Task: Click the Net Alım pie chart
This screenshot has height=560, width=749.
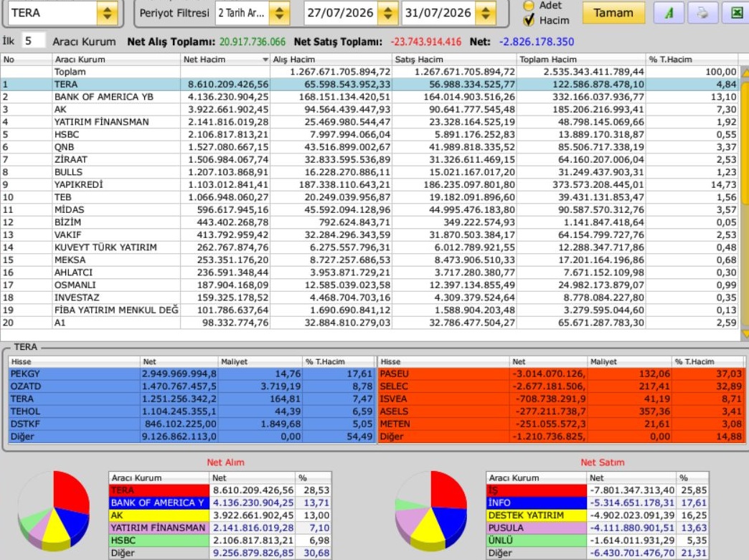Action: [x=54, y=511]
